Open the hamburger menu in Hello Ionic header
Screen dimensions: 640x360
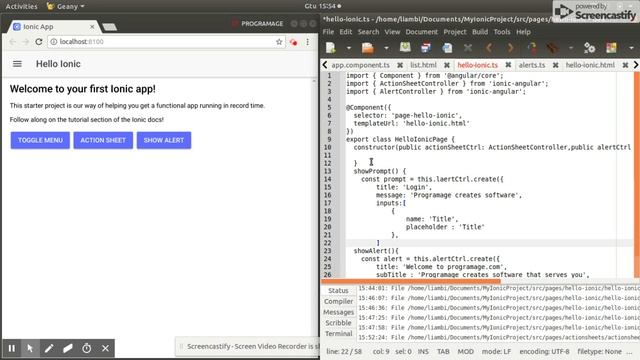(17, 64)
